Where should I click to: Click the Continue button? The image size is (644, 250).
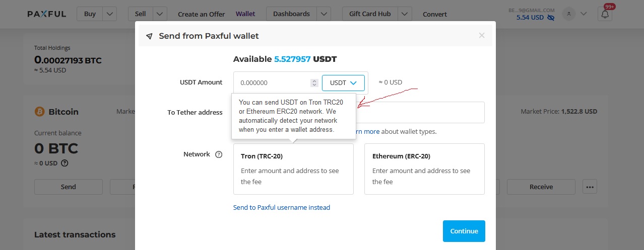click(464, 231)
